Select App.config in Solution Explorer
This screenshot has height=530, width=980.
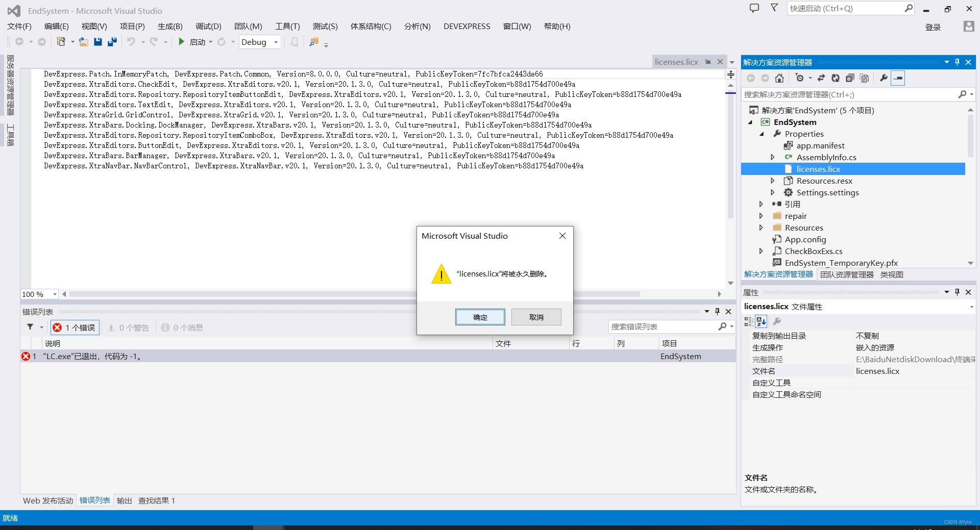(x=805, y=239)
